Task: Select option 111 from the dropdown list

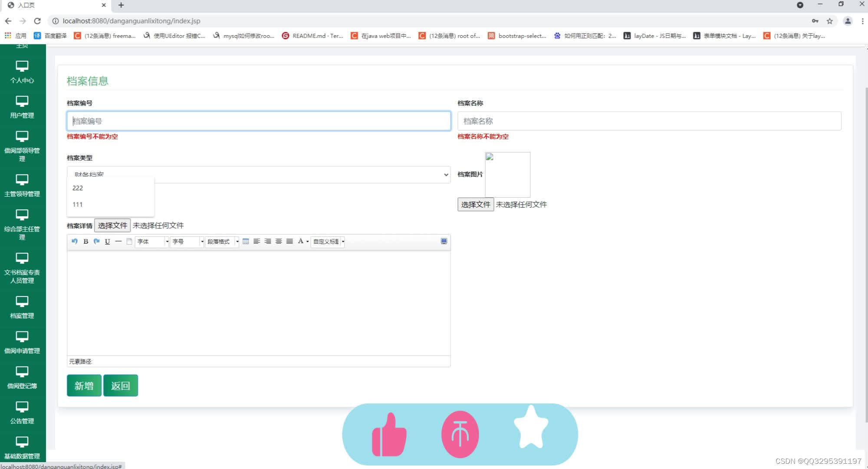Action: (x=111, y=205)
